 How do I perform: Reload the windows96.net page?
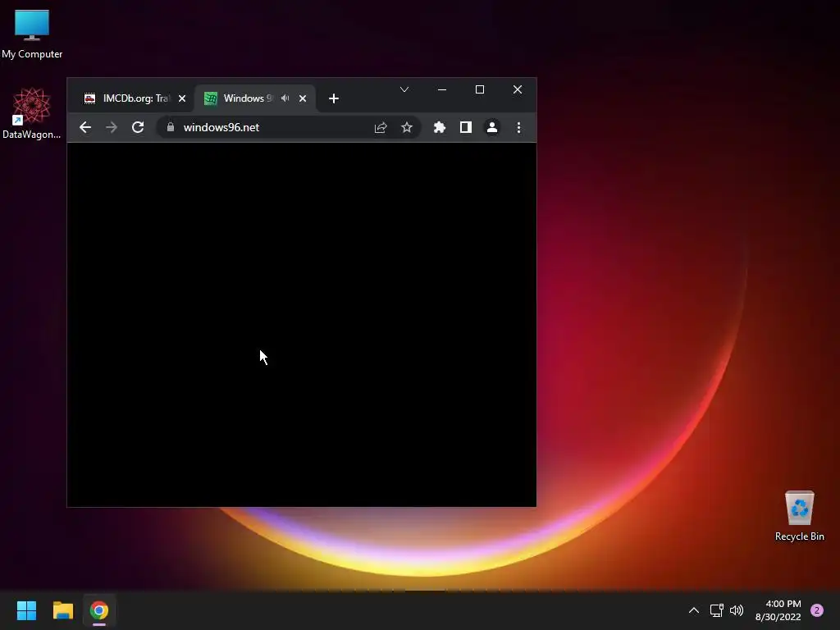(138, 127)
